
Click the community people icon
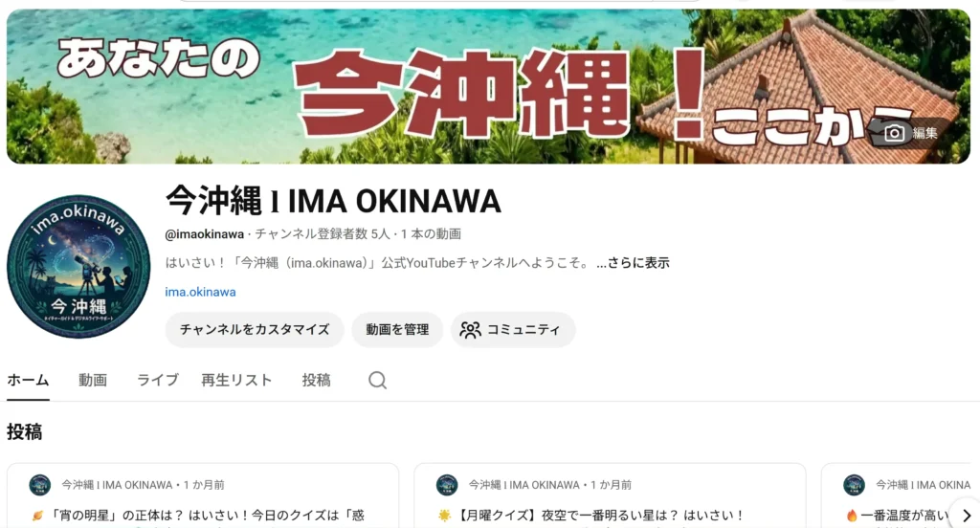(x=470, y=330)
